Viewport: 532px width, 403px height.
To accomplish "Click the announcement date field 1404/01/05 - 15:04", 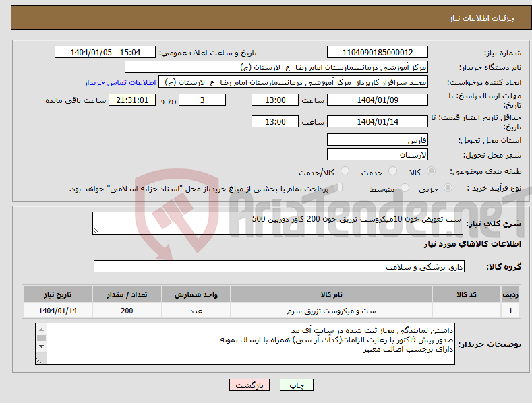I will tap(105, 53).
